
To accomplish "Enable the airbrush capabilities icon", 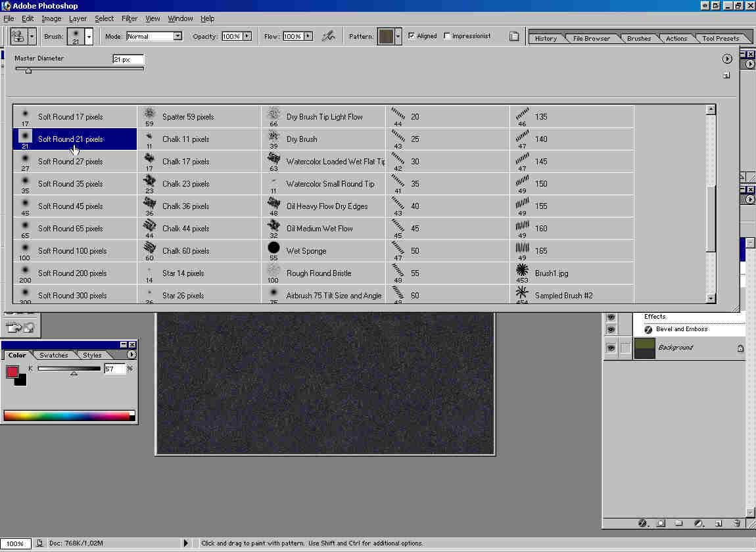I will point(329,36).
